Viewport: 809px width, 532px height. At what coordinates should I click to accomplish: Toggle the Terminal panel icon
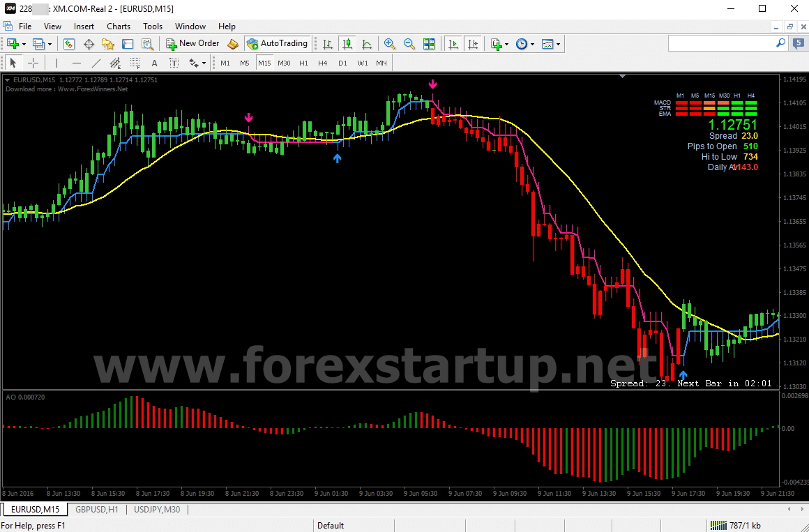[x=128, y=45]
